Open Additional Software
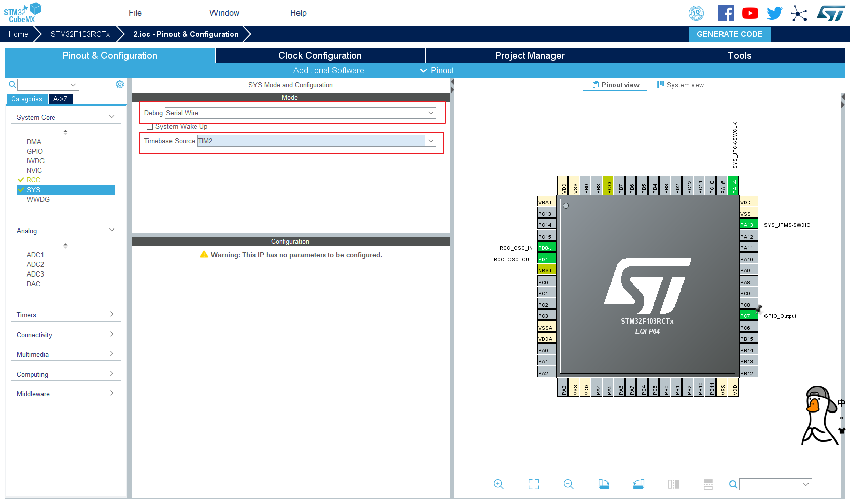The height and width of the screenshot is (504, 850). (x=329, y=70)
